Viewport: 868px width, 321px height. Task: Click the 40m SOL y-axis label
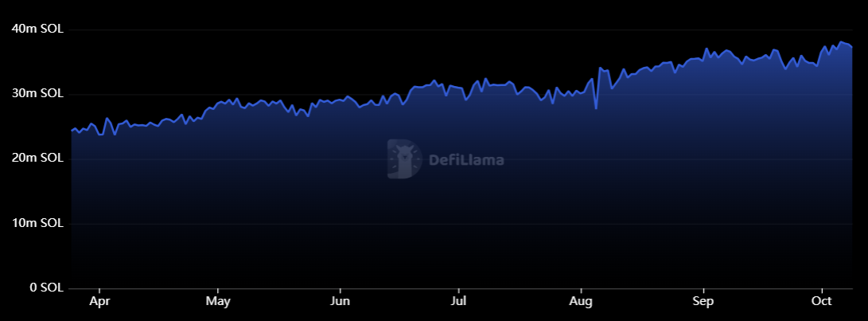[37, 29]
